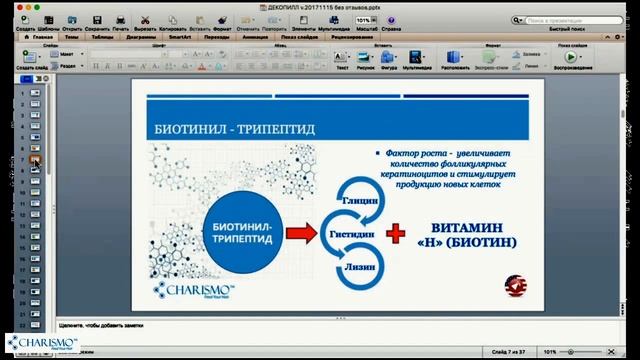
Task: Switch to the Анимация (Animations) tab
Action: tap(256, 37)
